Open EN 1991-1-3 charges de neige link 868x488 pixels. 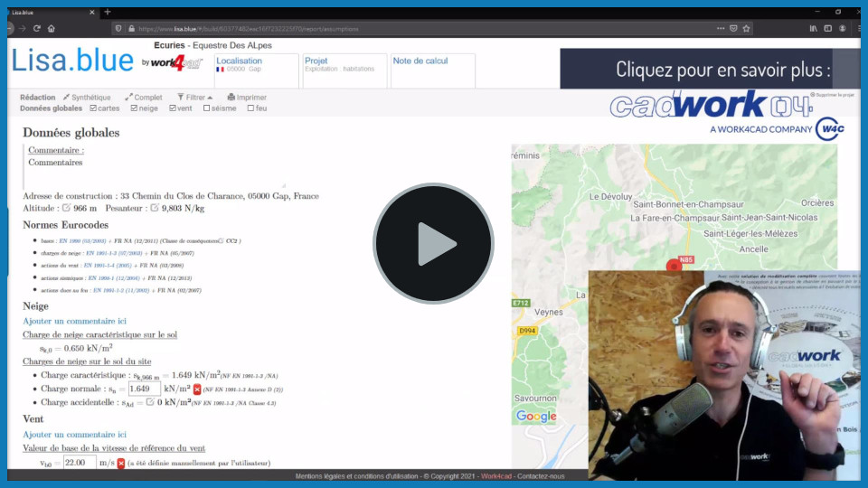click(114, 253)
